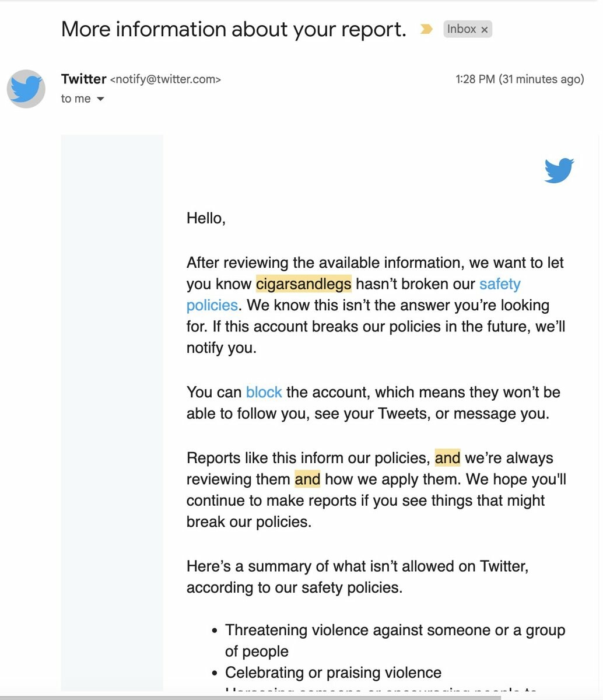
Task: Click the "to me" recipient text
Action: tap(76, 99)
